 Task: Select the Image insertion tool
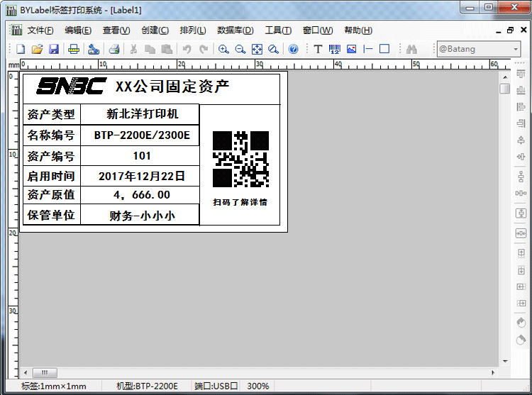352,49
